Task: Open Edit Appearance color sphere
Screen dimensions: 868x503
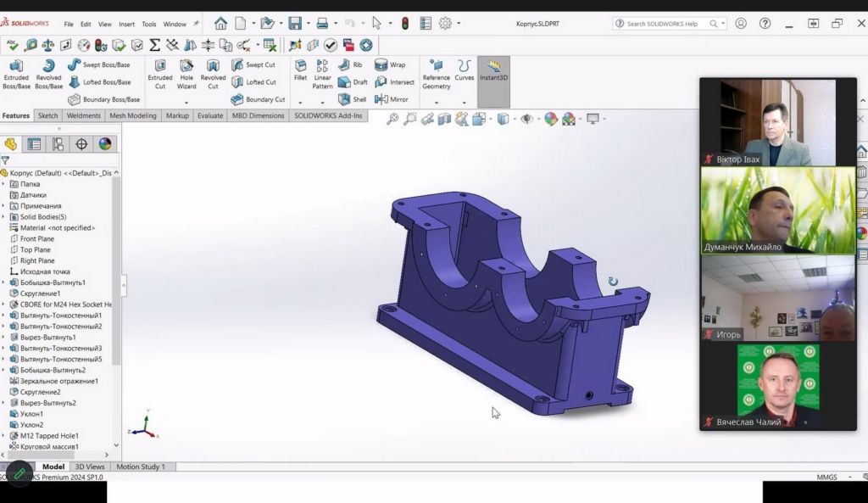Action: pyautogui.click(x=551, y=120)
